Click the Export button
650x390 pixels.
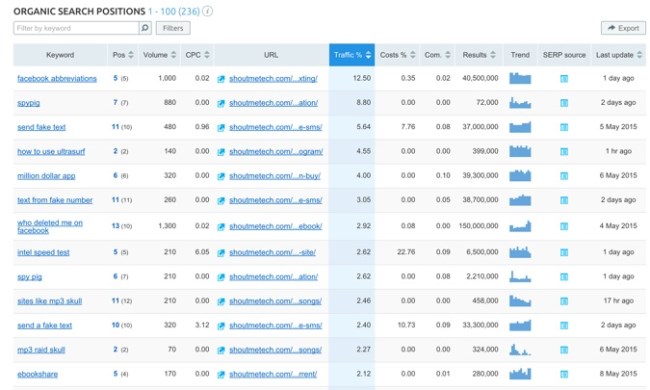pos(623,28)
